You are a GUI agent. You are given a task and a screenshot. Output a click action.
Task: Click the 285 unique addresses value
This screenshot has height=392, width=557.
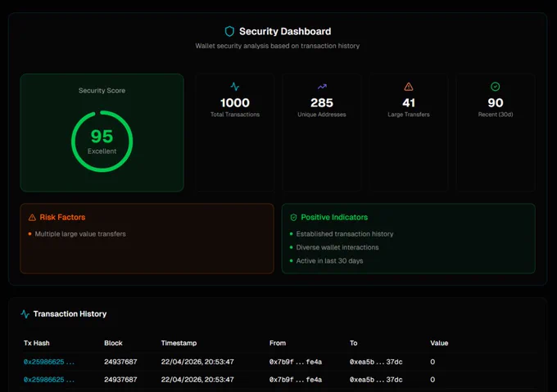(322, 103)
